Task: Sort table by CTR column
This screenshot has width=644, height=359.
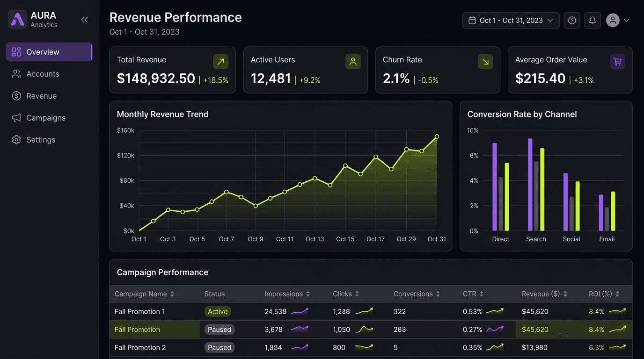Action: [x=473, y=294]
